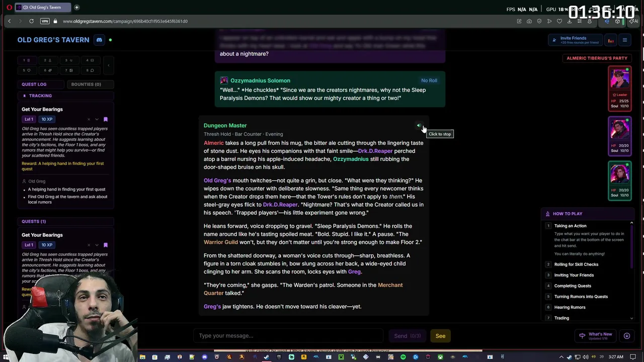Image resolution: width=644 pixels, height=362 pixels.
Task: Select hotbar slot 7
Action: [68, 70]
